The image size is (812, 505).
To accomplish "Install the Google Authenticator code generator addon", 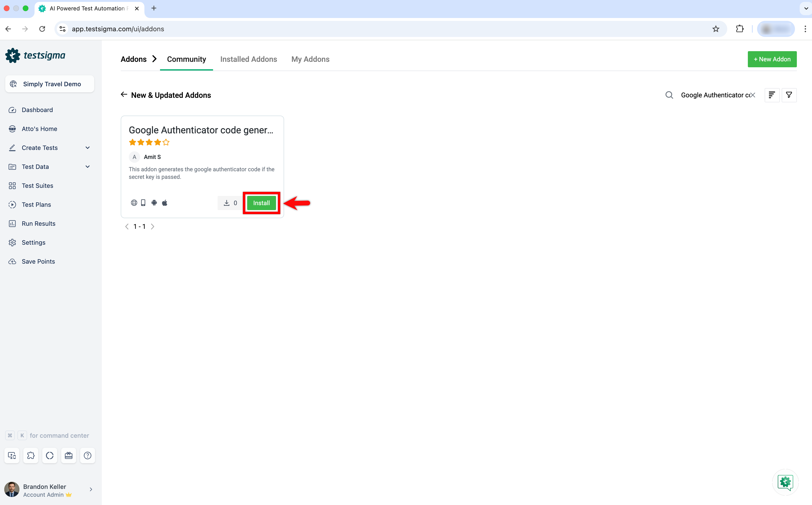I will [x=261, y=203].
